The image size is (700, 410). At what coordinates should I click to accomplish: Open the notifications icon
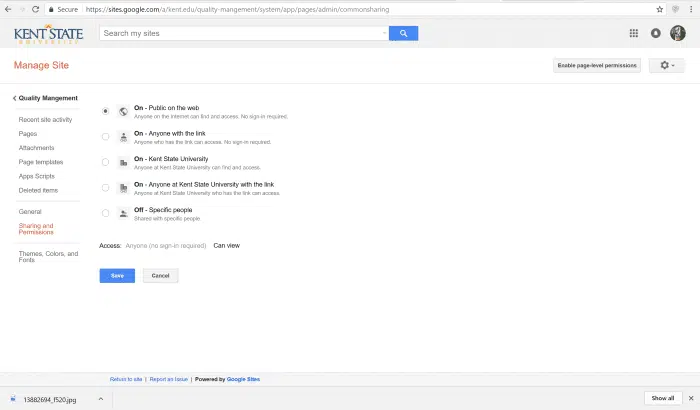pyautogui.click(x=655, y=33)
